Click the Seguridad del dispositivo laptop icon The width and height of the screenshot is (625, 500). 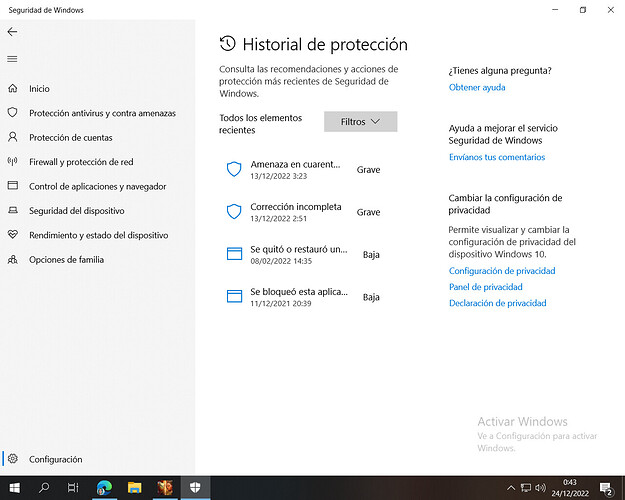pyautogui.click(x=13, y=210)
